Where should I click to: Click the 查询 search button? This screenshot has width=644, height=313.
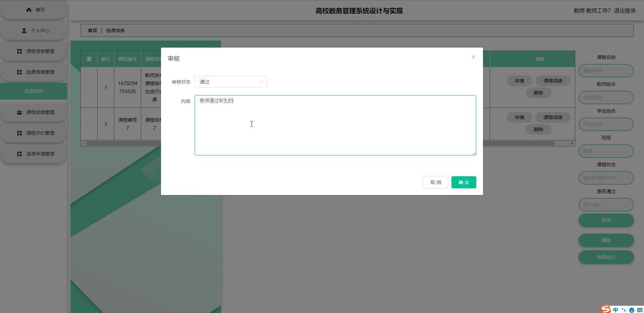tap(606, 220)
